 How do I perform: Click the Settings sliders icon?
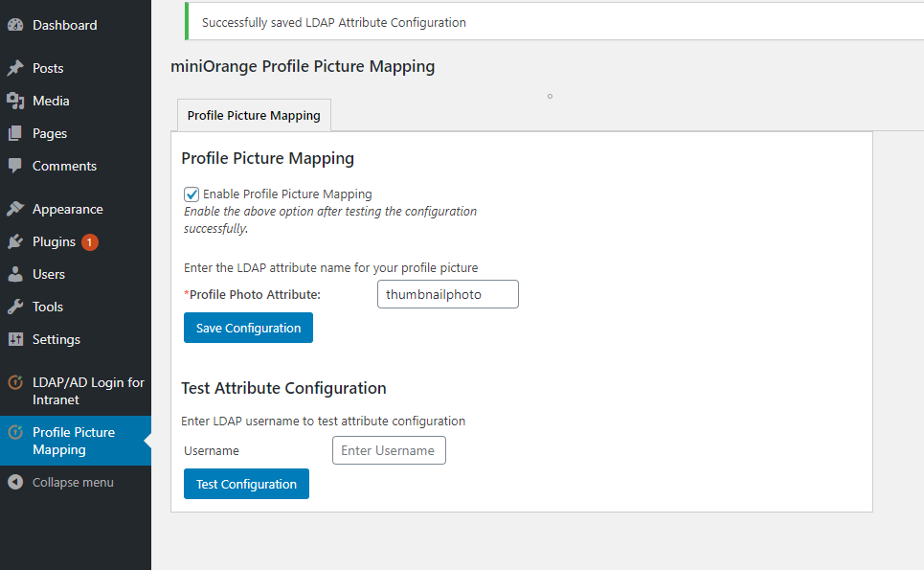click(x=16, y=339)
